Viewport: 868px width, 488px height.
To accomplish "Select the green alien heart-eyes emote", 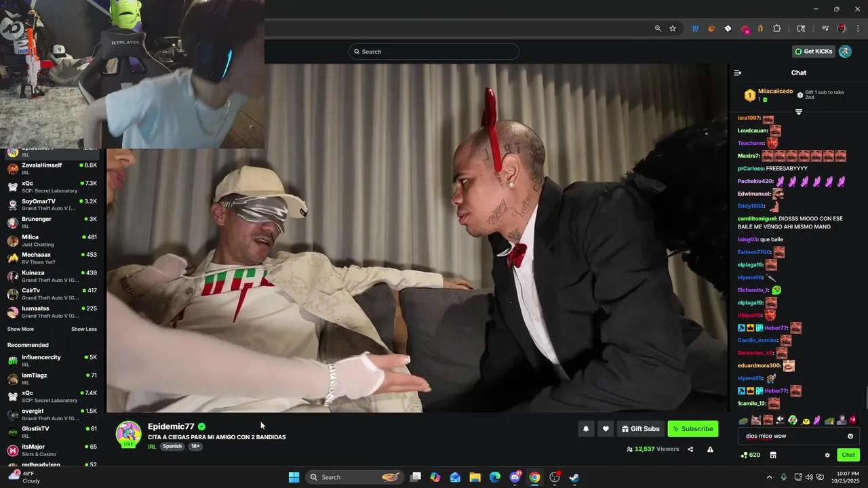I will click(793, 420).
